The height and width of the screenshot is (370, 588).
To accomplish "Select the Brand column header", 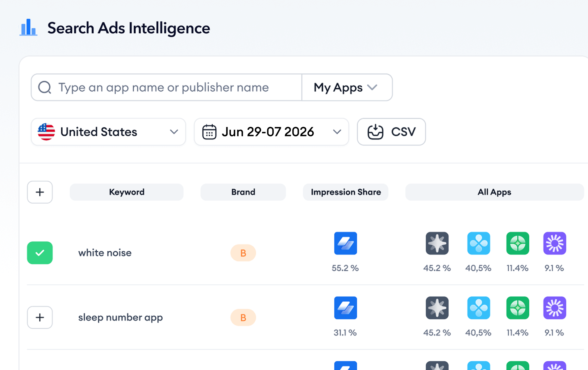I will click(243, 192).
